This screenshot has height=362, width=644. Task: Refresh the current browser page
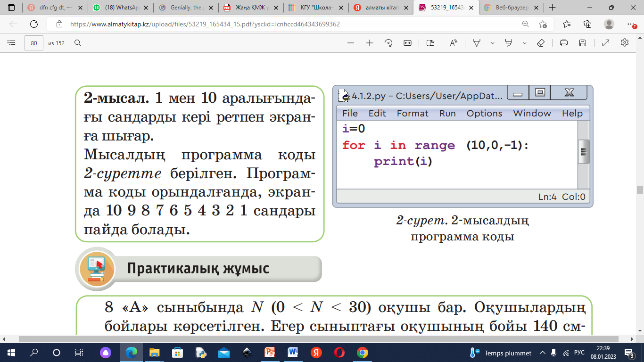(x=34, y=24)
